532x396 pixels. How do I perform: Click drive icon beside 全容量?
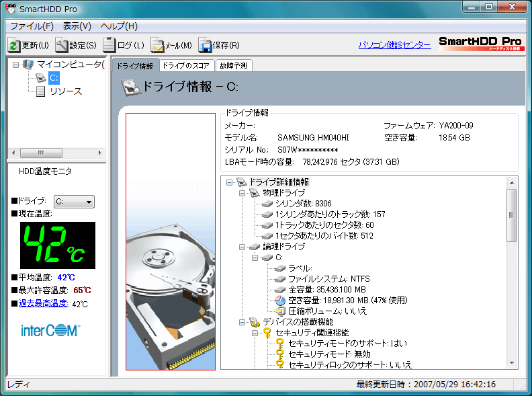click(280, 290)
